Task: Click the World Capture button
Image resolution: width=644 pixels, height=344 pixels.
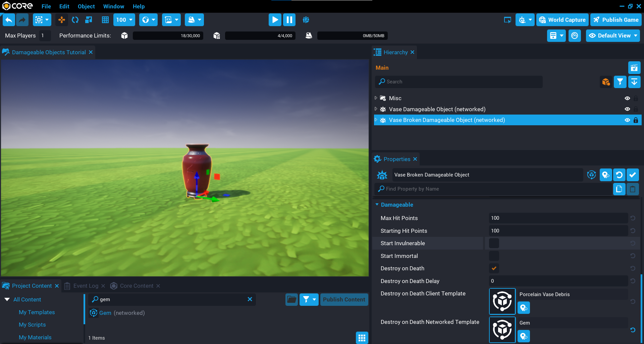Action: point(562,20)
